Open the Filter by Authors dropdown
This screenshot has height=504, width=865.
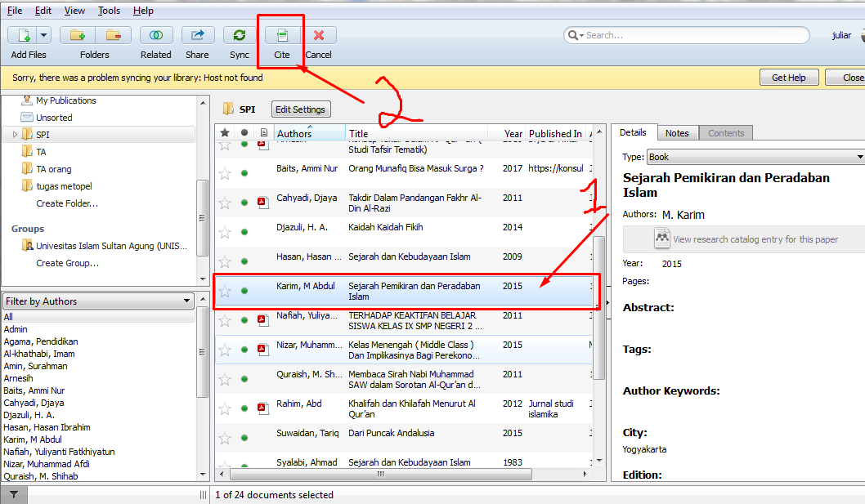(x=99, y=301)
